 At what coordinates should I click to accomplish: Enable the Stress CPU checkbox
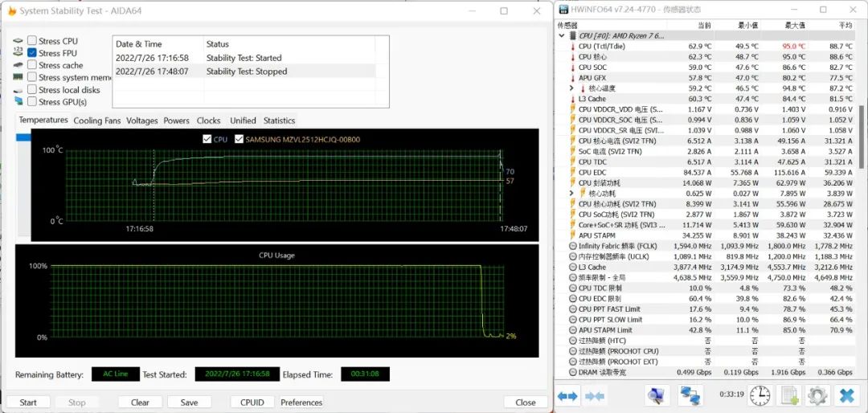point(32,41)
